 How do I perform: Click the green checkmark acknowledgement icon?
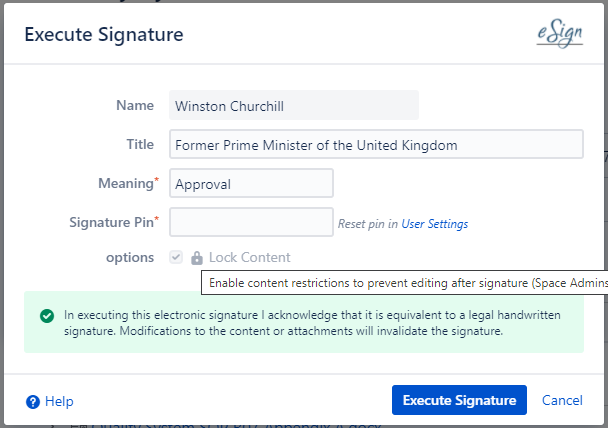click(47, 316)
